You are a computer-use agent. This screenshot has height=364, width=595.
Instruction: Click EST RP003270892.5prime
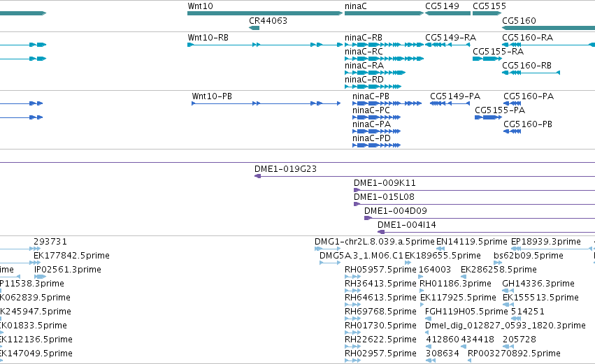tap(469, 361)
